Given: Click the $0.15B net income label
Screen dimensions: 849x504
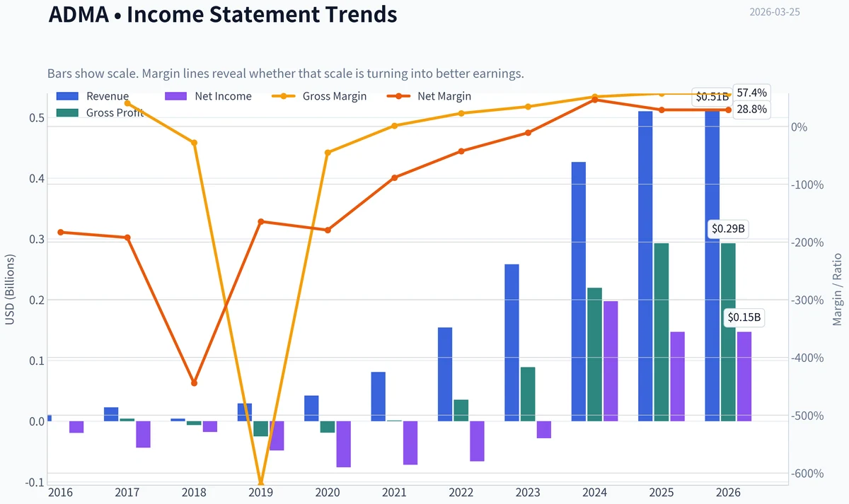Looking at the screenshot, I should click(744, 318).
